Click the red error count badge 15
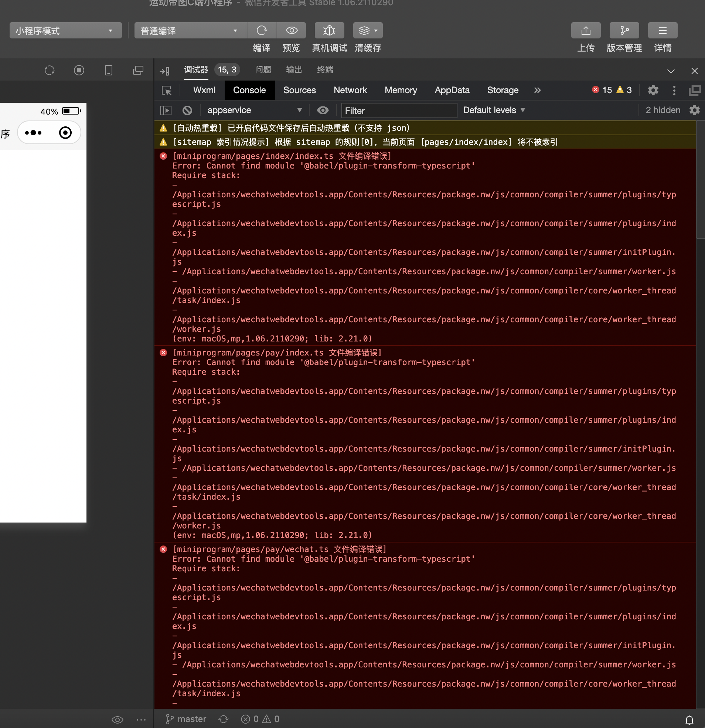The height and width of the screenshot is (728, 705). point(602,90)
